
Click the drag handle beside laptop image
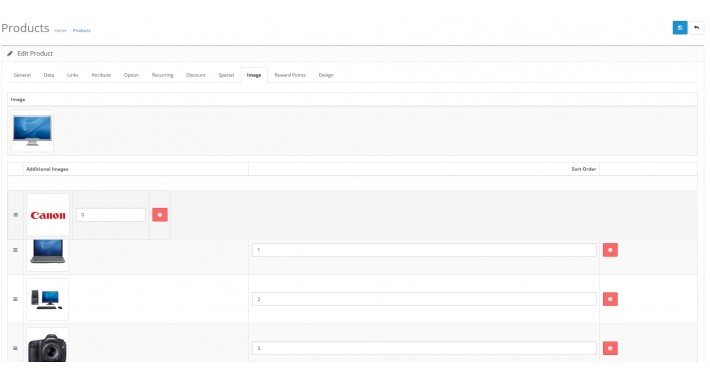pyautogui.click(x=15, y=250)
